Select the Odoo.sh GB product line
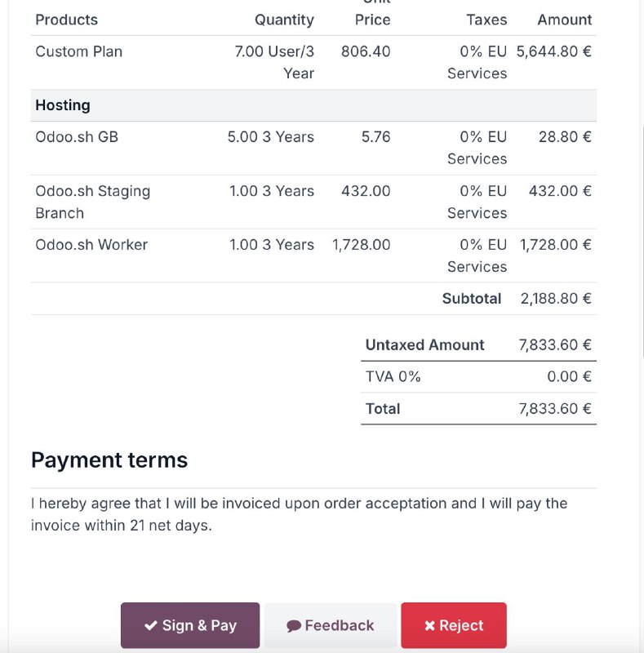The image size is (644, 653). coord(313,148)
